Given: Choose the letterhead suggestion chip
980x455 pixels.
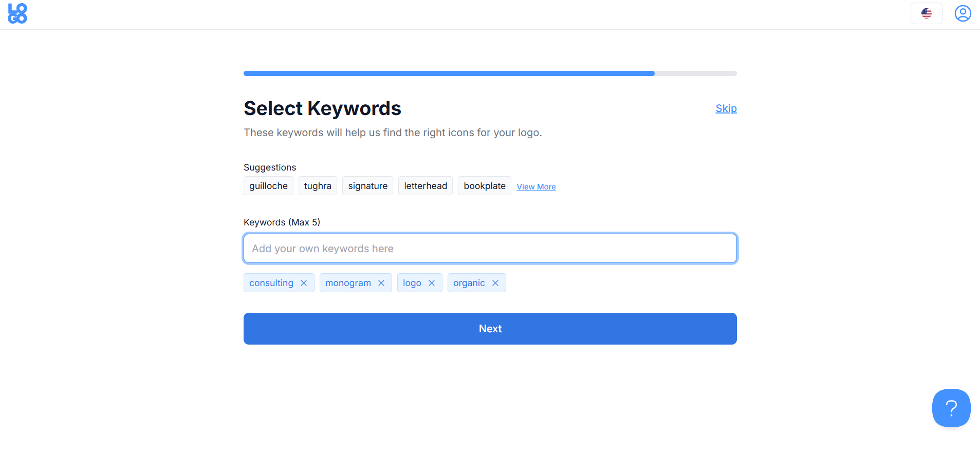Looking at the screenshot, I should (x=426, y=186).
